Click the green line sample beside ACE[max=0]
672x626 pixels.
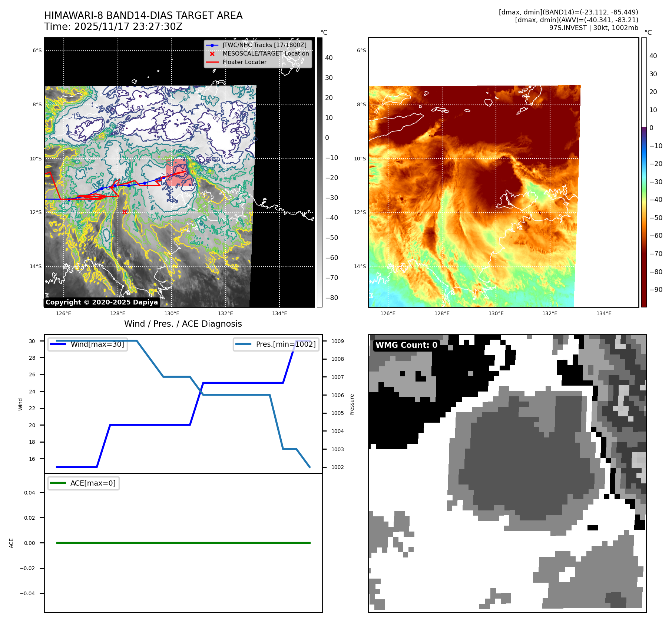pyautogui.click(x=58, y=483)
